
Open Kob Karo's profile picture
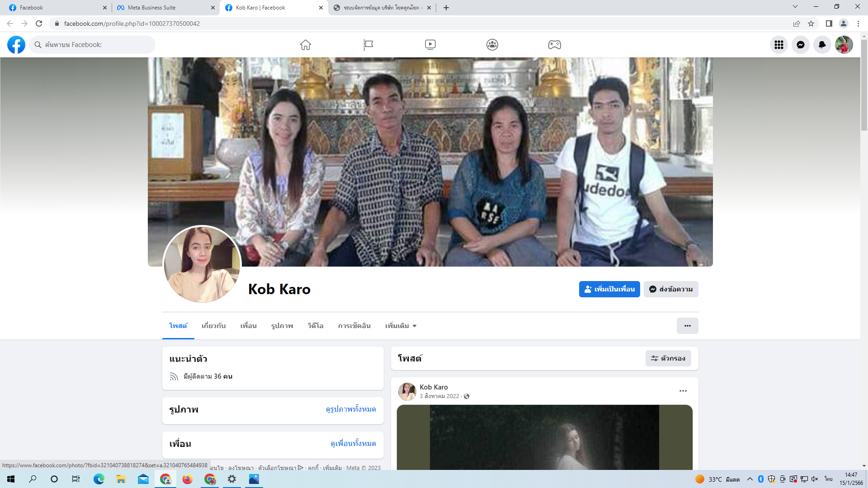202,264
